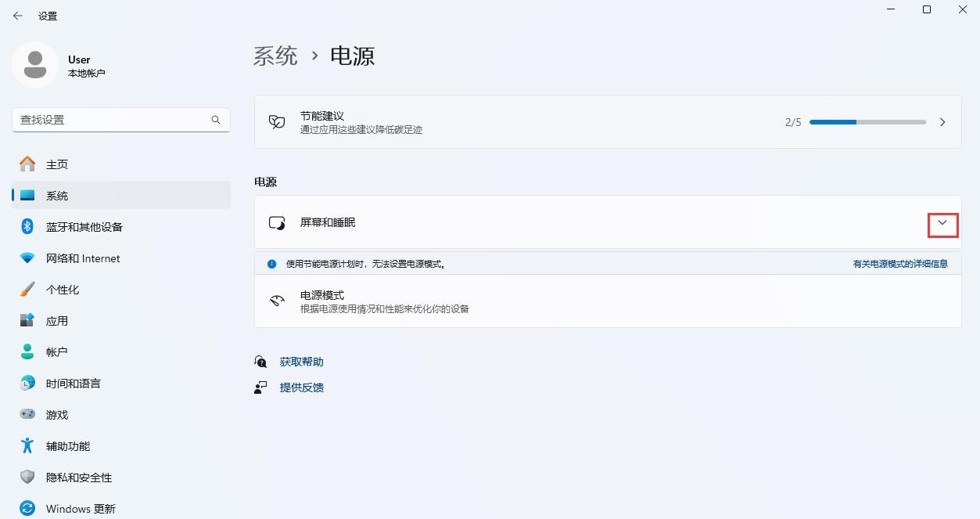Screen dimensions: 980x519
Task: Open 时间和语言 settings
Action: tap(72, 383)
